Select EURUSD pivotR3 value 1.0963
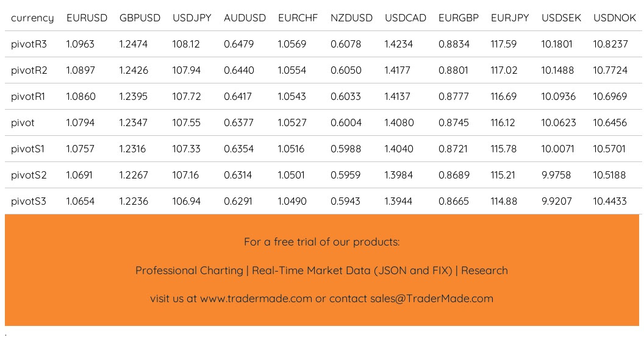Viewport: 644px width, 343px height. pyautogui.click(x=80, y=44)
